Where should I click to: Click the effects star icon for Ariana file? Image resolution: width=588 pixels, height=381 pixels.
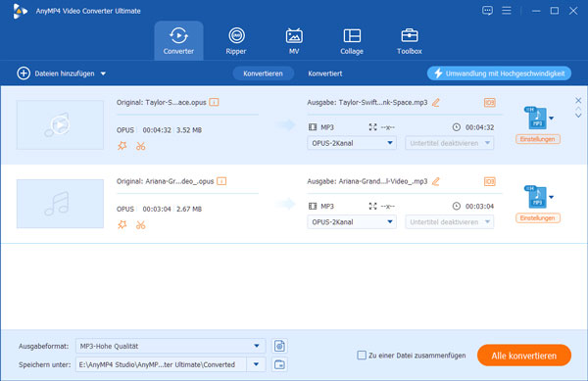coord(122,224)
